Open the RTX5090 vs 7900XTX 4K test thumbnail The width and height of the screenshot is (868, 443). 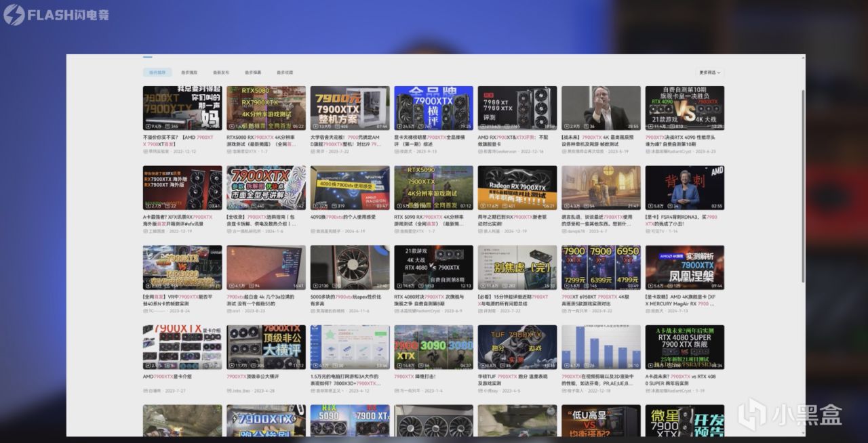click(x=433, y=188)
